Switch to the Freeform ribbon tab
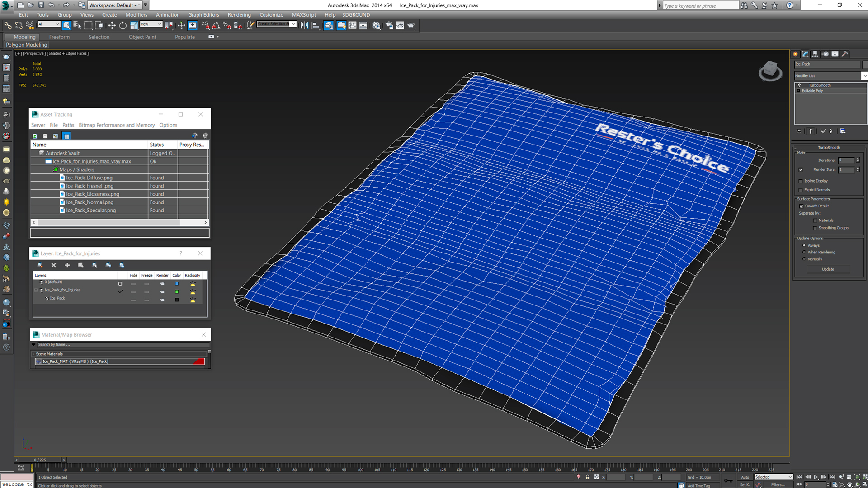This screenshot has height=488, width=868. point(59,37)
